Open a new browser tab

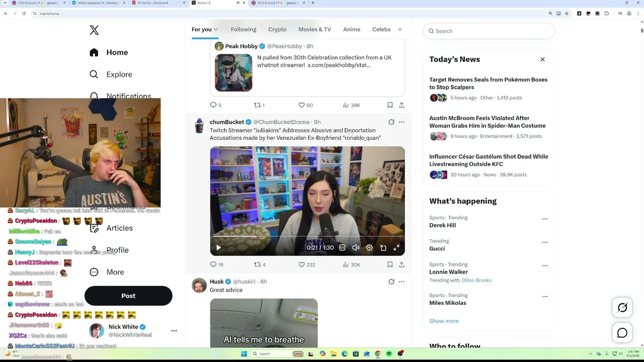coord(313,3)
